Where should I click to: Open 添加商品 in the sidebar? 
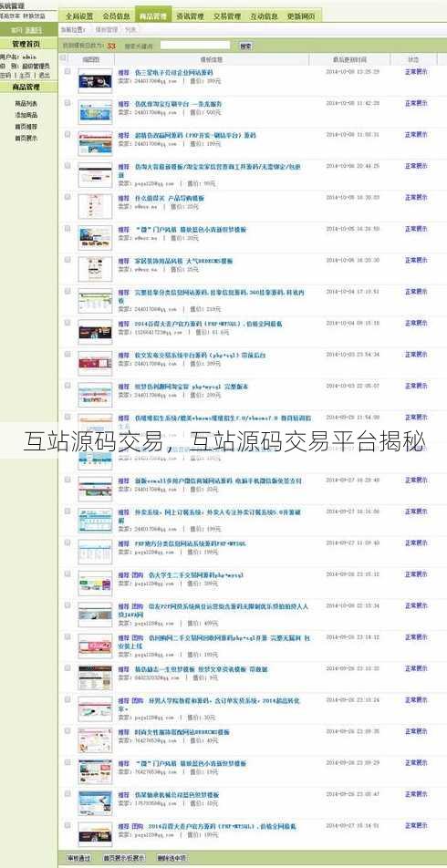pos(26,115)
